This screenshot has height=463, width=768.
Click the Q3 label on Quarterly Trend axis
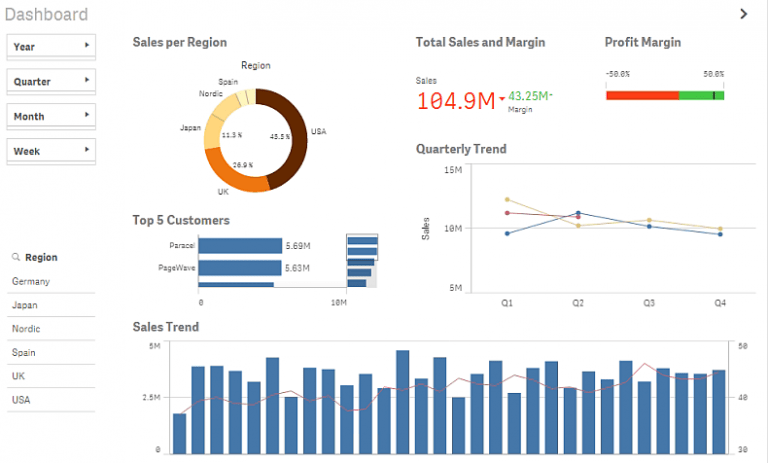[649, 303]
